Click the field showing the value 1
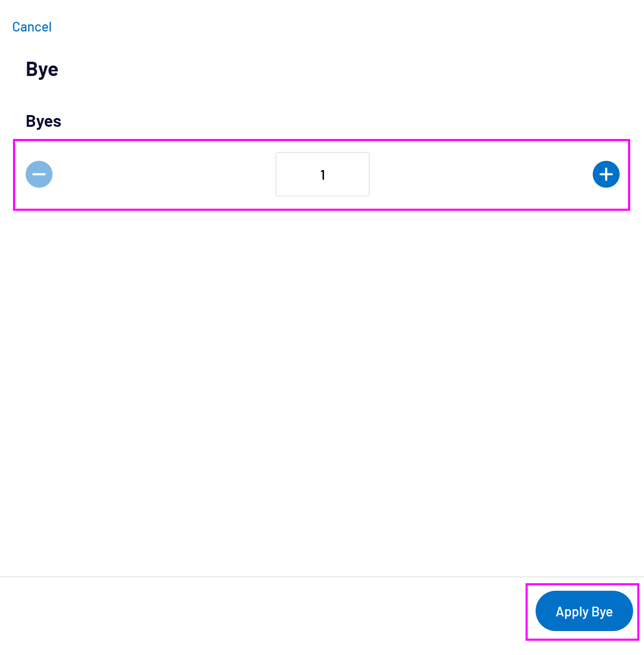The width and height of the screenshot is (644, 655). tap(322, 174)
